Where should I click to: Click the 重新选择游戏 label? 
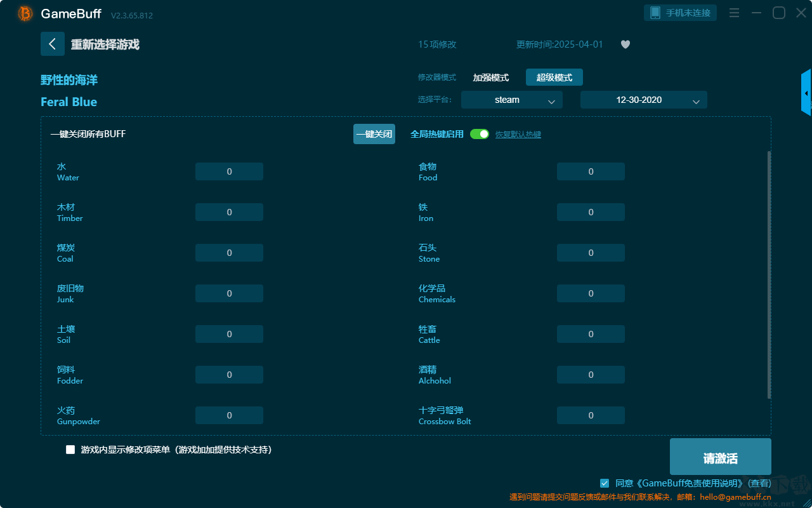(x=105, y=44)
